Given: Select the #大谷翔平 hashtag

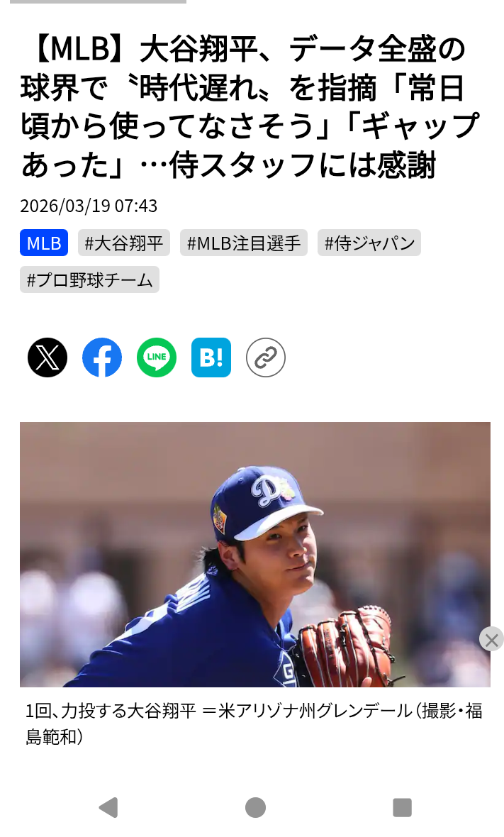Looking at the screenshot, I should tap(124, 243).
